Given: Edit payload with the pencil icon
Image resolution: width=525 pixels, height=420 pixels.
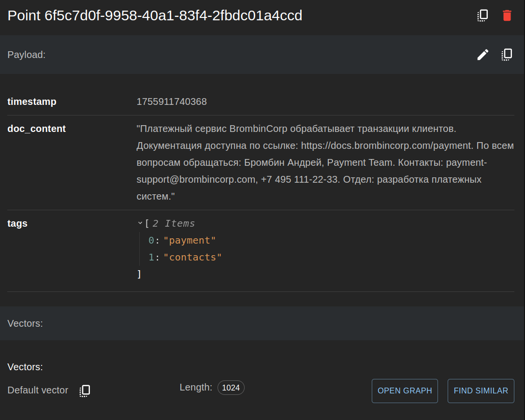Looking at the screenshot, I should point(482,55).
